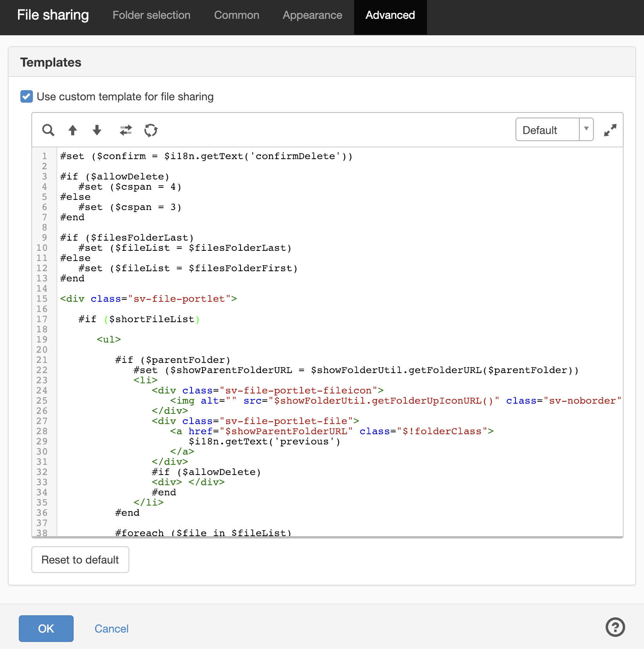Click the '<div> </div>' line 33

click(x=188, y=482)
